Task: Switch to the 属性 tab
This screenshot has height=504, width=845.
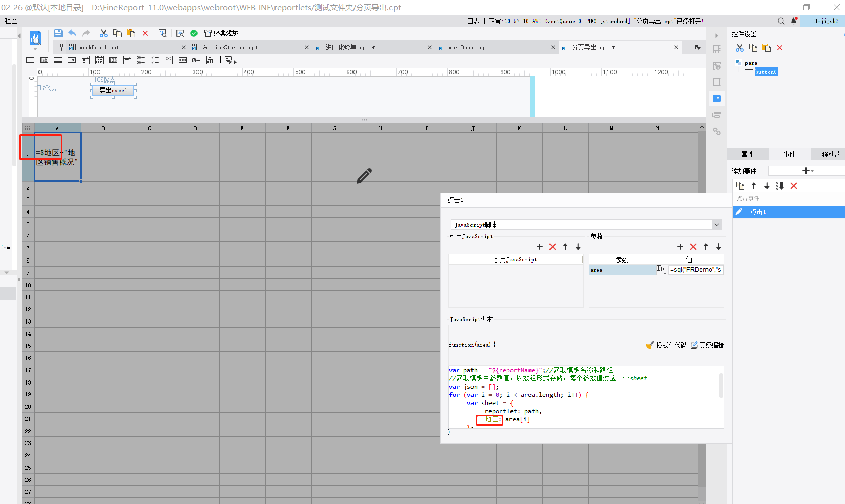Action: 748,154
